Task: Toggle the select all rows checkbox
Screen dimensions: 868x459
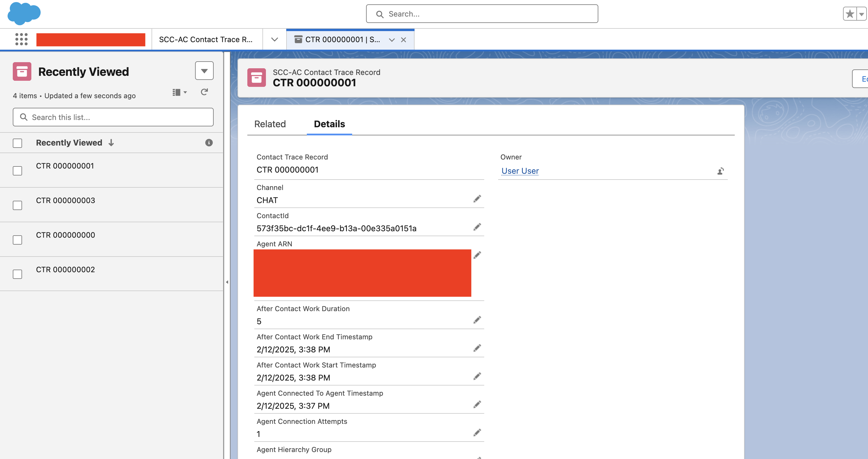Action: coord(17,143)
